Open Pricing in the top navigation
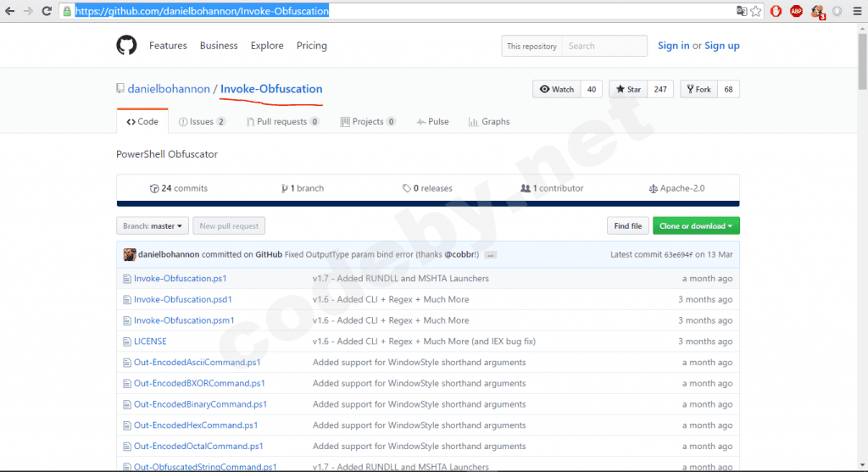 [312, 46]
